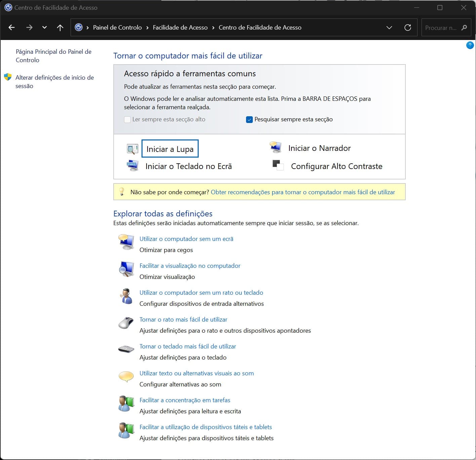This screenshot has height=460, width=476.
Task: Click the Procurar search field
Action: (441, 28)
